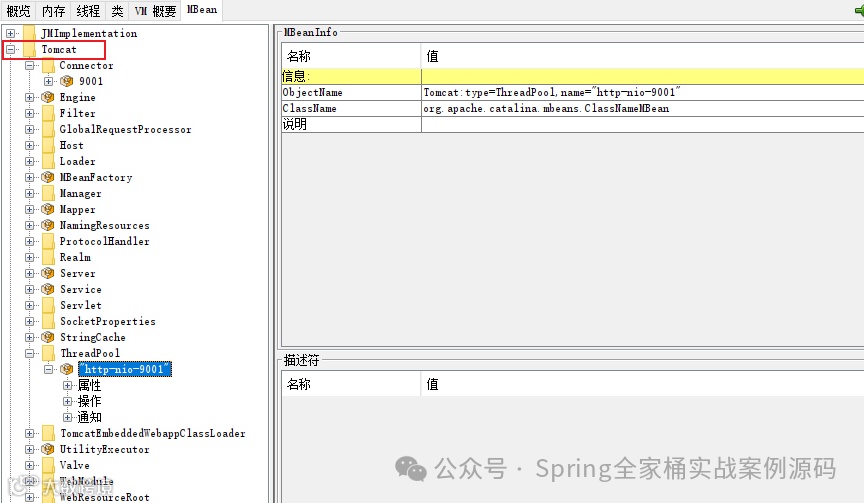
Task: Click the Tomcat folder icon
Action: tap(30, 50)
